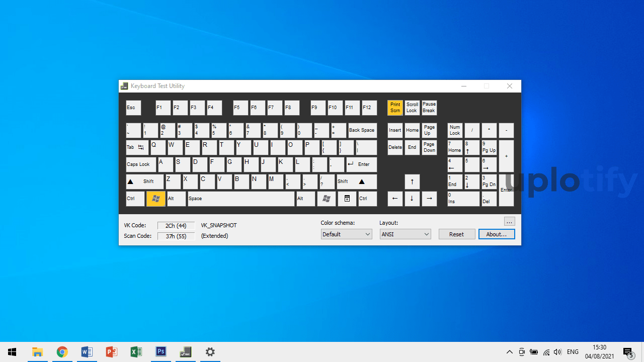Click the up arrow key on the virtual keyboard
The width and height of the screenshot is (644, 362).
tap(412, 182)
